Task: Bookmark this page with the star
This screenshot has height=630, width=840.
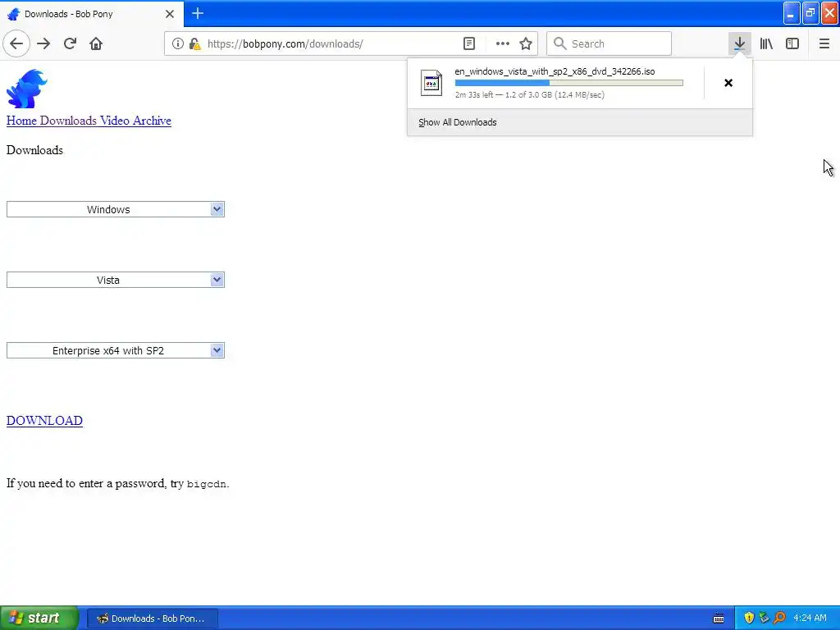Action: coord(526,44)
